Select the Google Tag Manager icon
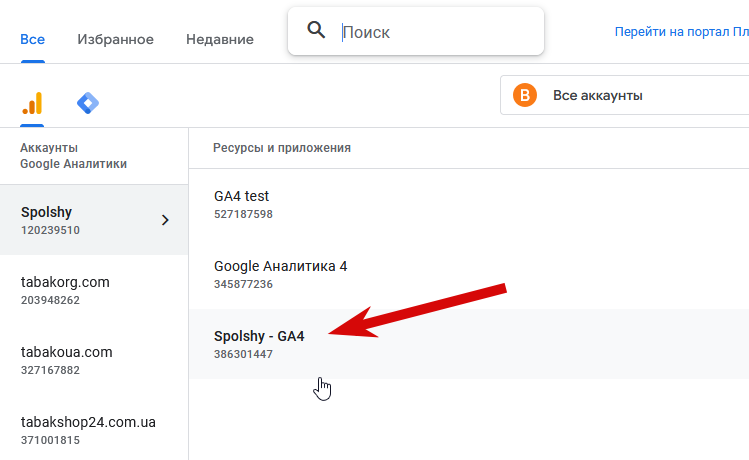The width and height of the screenshot is (749, 460). (88, 102)
